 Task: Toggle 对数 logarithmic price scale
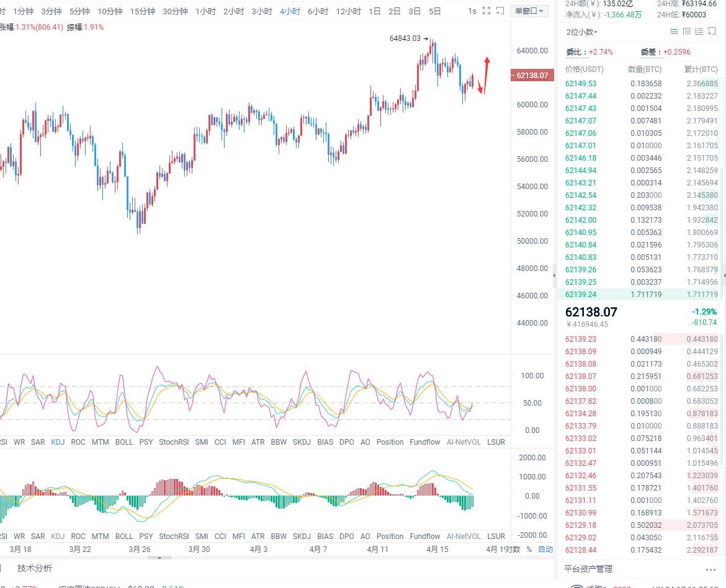click(x=513, y=549)
